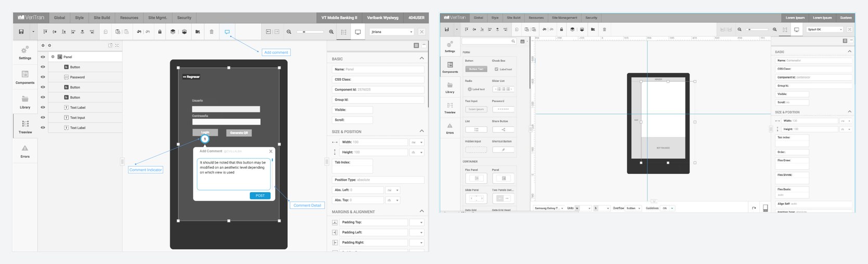Collapse BASIC section in left window
Image resolution: width=868 pixels, height=264 pixels.
click(x=422, y=58)
